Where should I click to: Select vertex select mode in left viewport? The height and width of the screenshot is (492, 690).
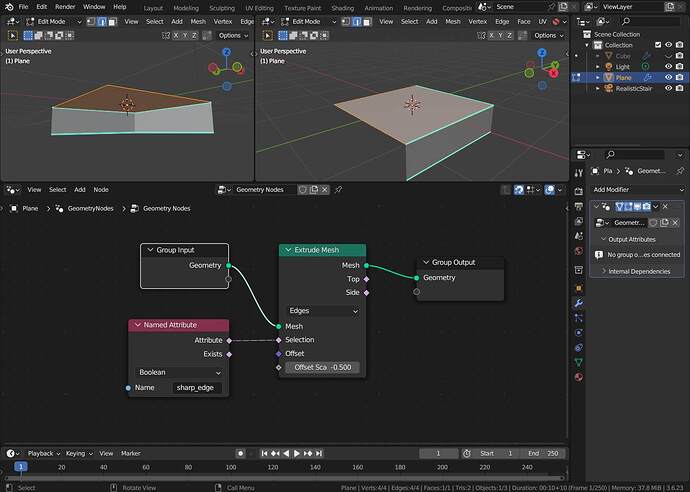(x=91, y=22)
